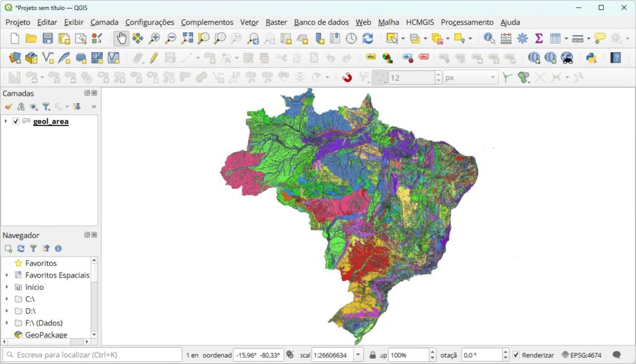The image size is (636, 364).
Task: Hide the geol_area layer
Action: [16, 121]
